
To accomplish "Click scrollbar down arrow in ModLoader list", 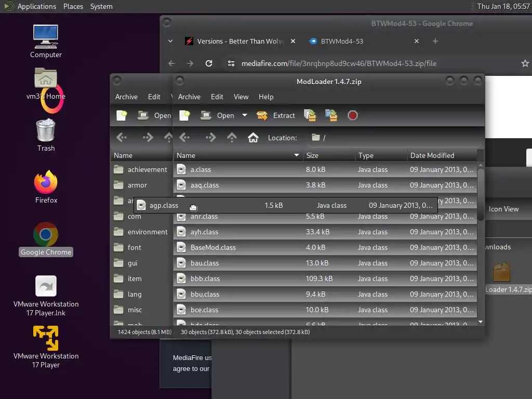I will pyautogui.click(x=481, y=322).
